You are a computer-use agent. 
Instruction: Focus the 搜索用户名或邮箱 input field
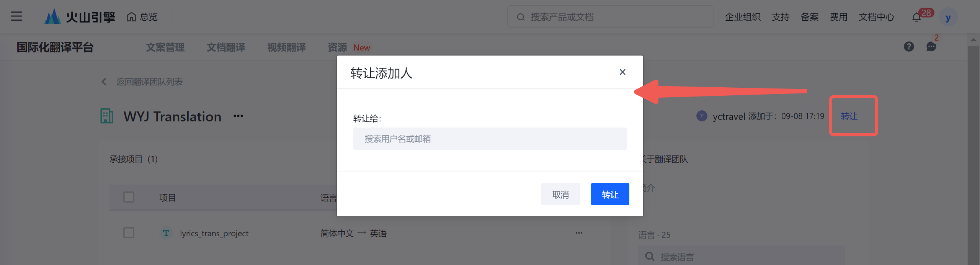[x=490, y=139]
